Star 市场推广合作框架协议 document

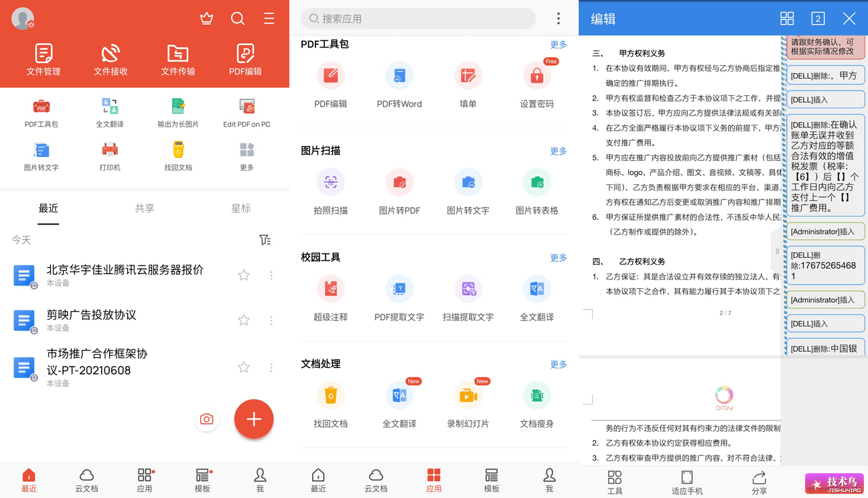(244, 367)
